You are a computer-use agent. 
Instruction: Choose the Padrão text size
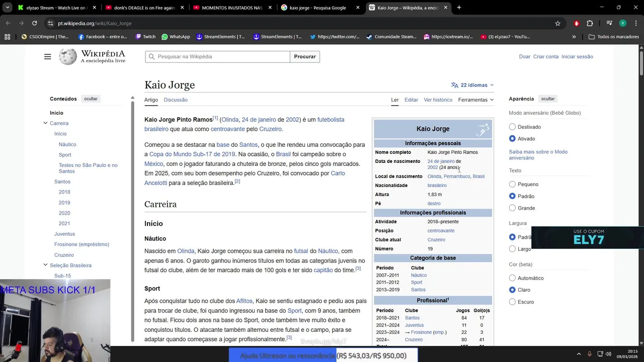click(512, 196)
